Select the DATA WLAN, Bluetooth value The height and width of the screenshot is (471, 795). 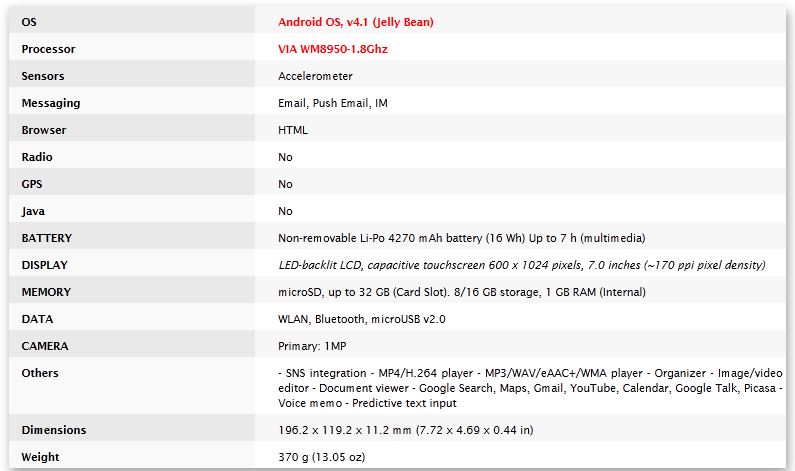coord(362,319)
